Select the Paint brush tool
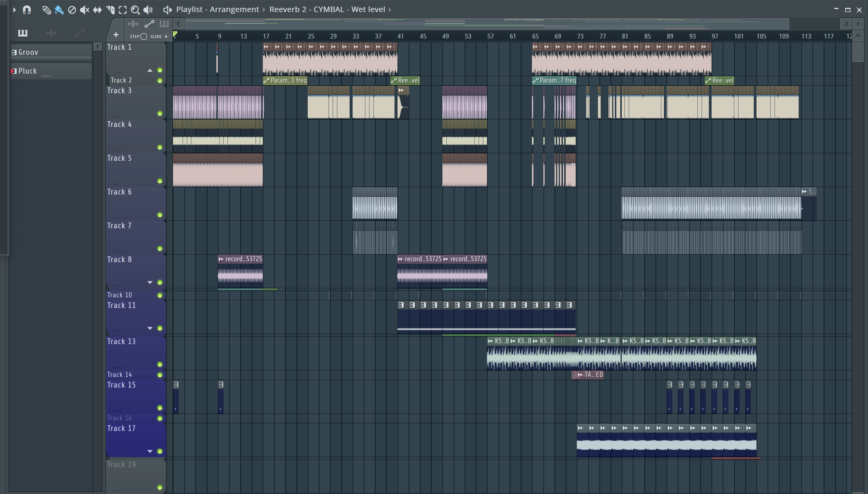Image resolution: width=868 pixels, height=494 pixels. (x=59, y=10)
